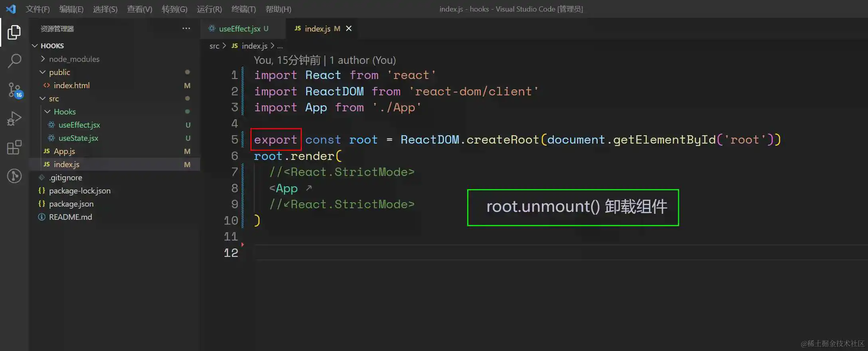Click the git icon beside .gitignore
868x351 pixels.
click(42, 177)
